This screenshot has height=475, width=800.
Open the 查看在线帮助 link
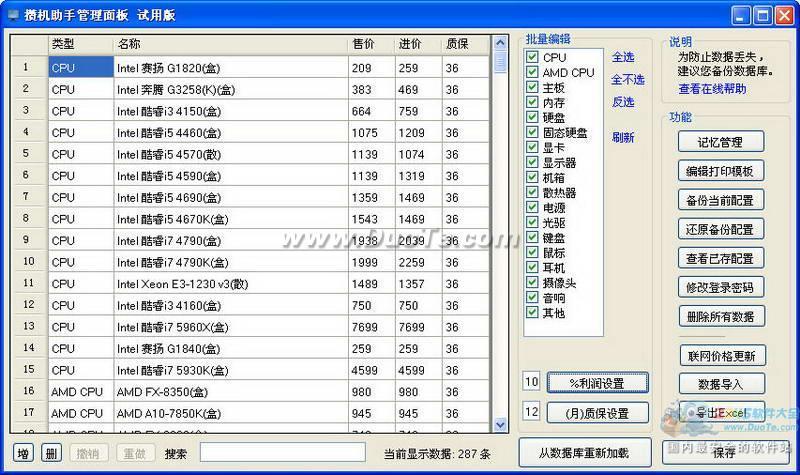click(712, 89)
